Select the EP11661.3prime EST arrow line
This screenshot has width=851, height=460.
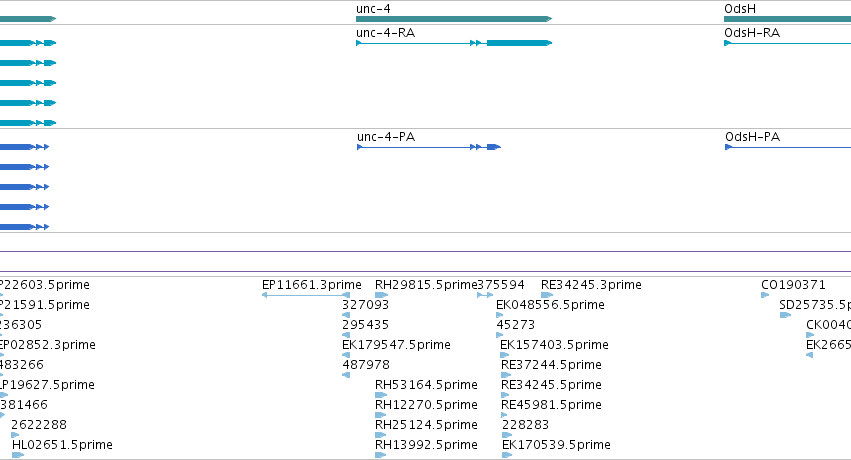pos(306,295)
